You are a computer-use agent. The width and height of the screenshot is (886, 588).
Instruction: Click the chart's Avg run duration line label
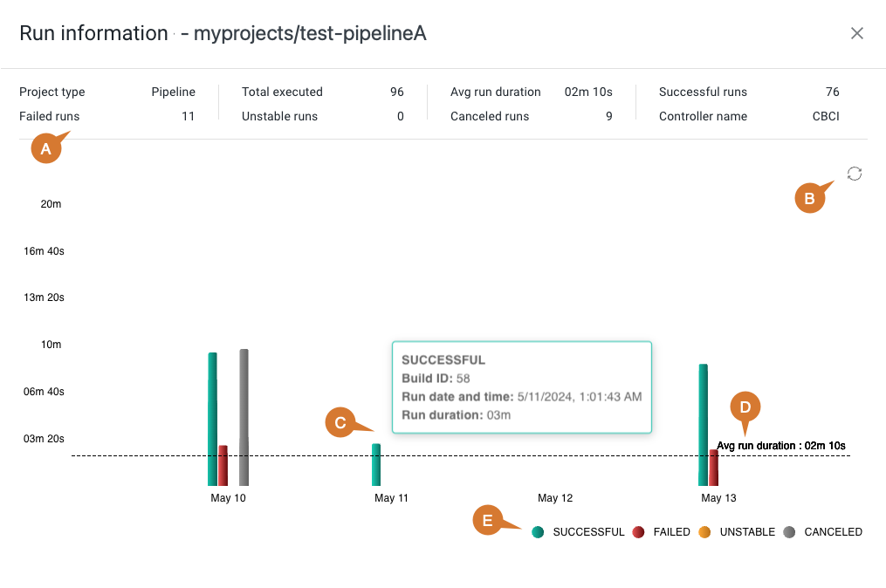coord(780,446)
